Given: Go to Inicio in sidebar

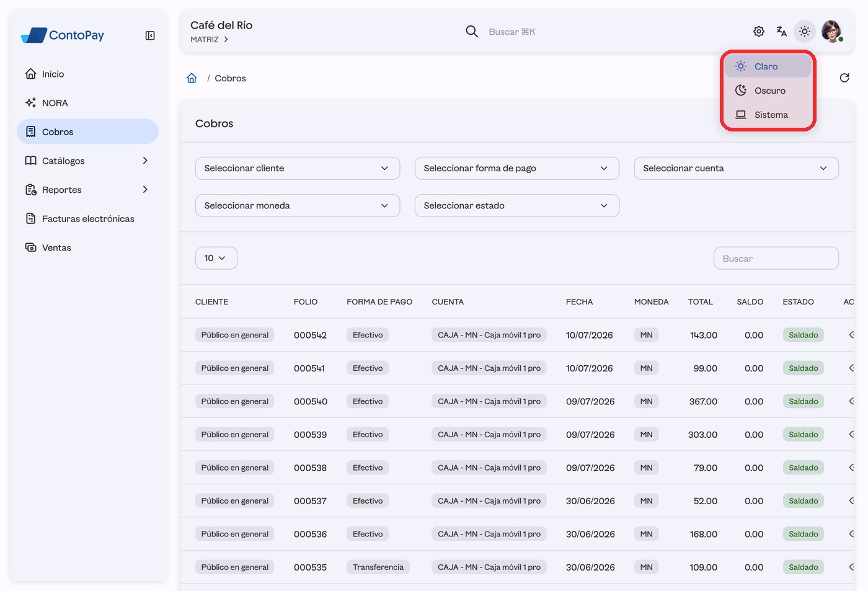Looking at the screenshot, I should (x=87, y=74).
